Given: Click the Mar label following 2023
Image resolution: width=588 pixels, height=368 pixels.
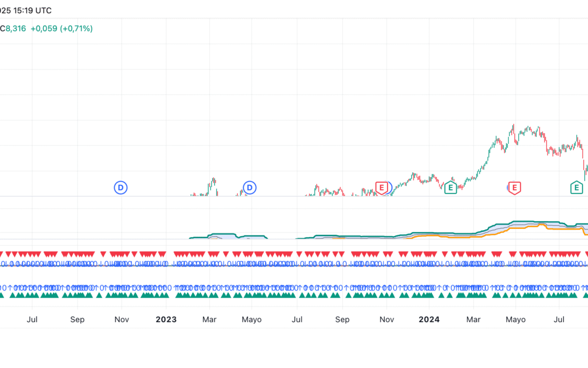Looking at the screenshot, I should pyautogui.click(x=210, y=319).
